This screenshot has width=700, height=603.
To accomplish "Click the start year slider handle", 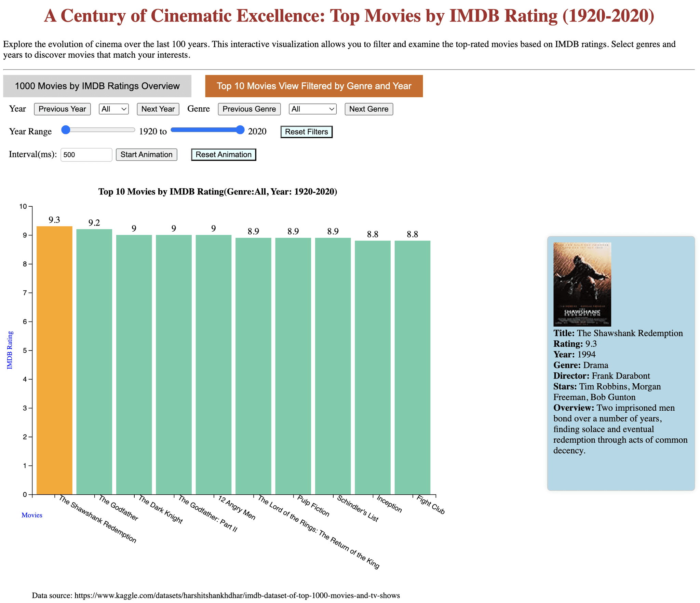I will pos(66,130).
